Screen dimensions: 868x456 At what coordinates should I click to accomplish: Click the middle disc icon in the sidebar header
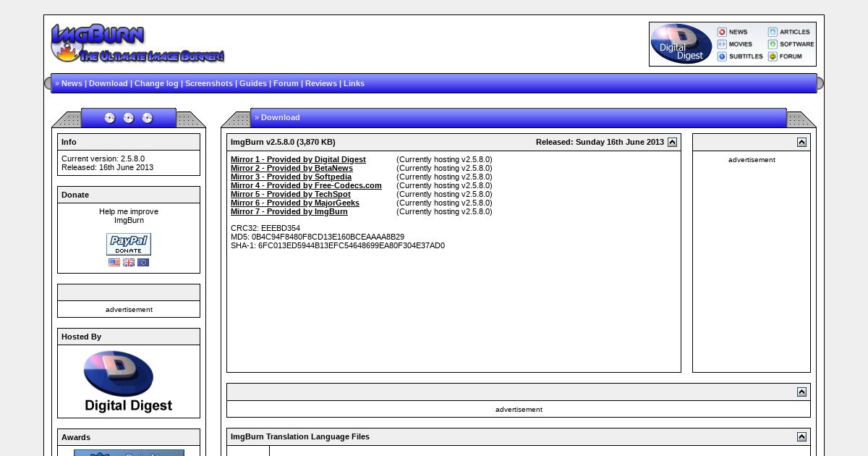129,118
